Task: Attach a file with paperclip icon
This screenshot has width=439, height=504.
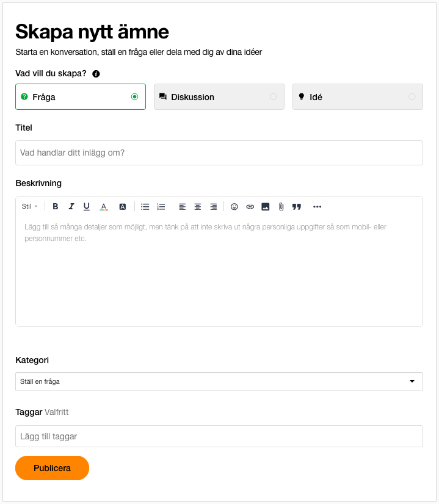Action: (x=281, y=207)
